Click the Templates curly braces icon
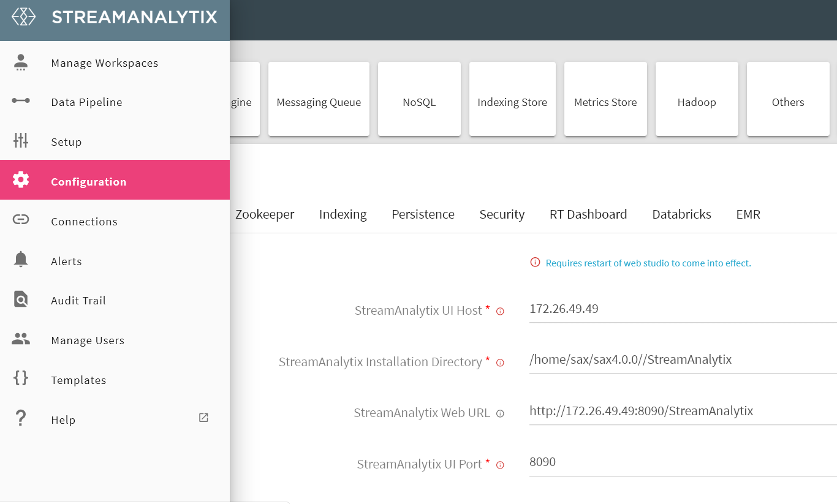Screen dimensions: 837x504 21,378
